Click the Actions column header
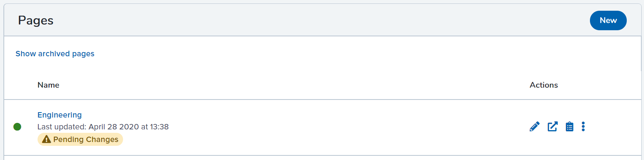The image size is (644, 160). tap(544, 85)
